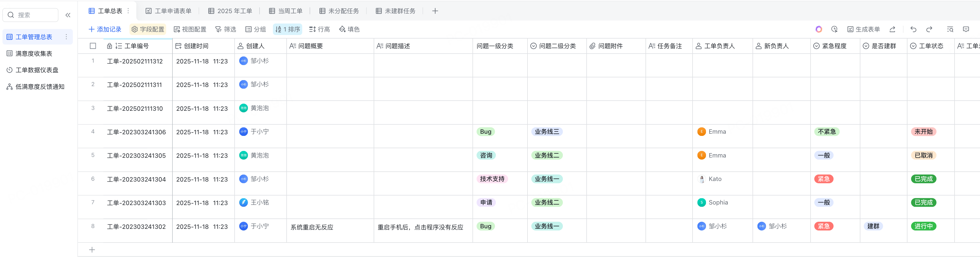Click the redo arrow icon

tap(929, 29)
